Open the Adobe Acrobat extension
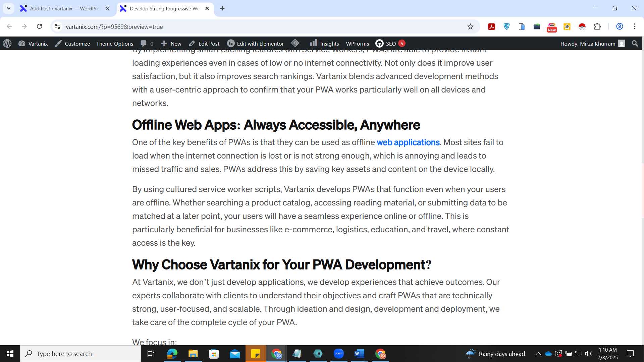Image resolution: width=644 pixels, height=362 pixels. pyautogui.click(x=491, y=26)
